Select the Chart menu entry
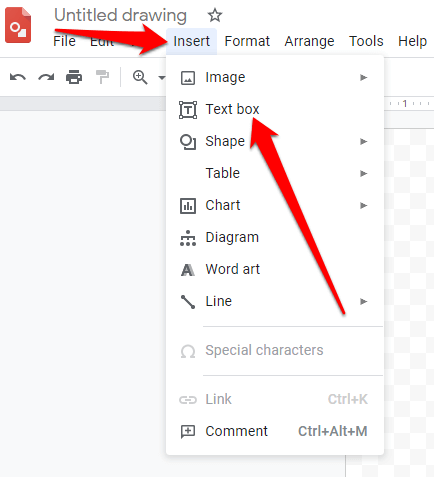The height and width of the screenshot is (477, 434). 275,206
